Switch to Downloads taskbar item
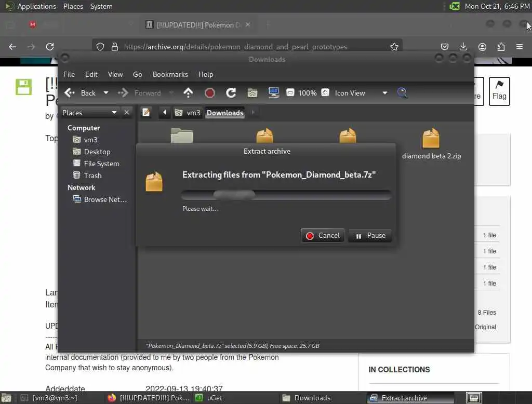The width and height of the screenshot is (532, 404). coord(307,398)
